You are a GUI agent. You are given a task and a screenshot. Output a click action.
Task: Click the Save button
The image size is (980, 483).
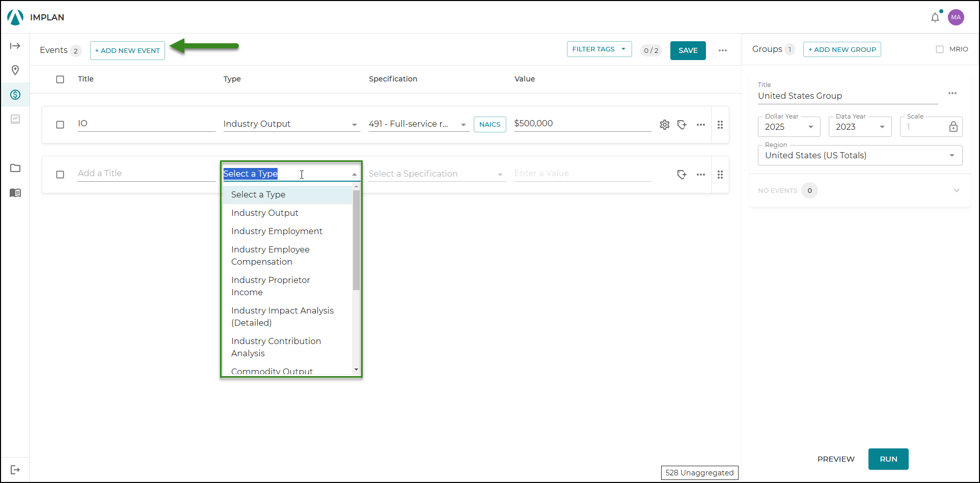688,51
